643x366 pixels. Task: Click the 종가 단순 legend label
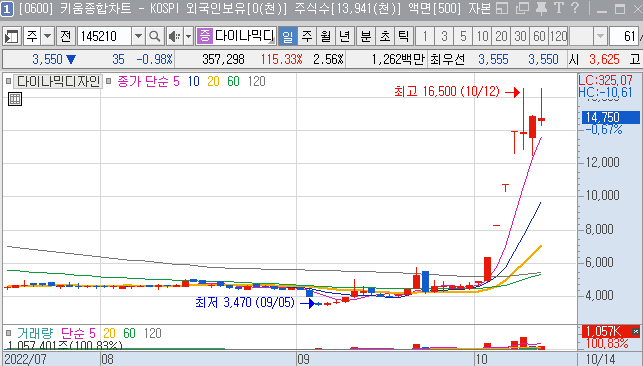(143, 81)
